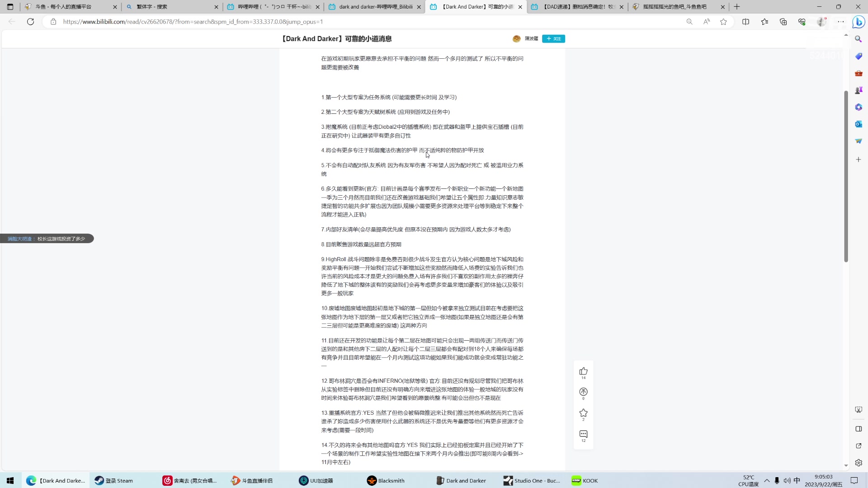Open clock and date 9:05:03
This screenshot has height=488, width=868.
pos(823,481)
